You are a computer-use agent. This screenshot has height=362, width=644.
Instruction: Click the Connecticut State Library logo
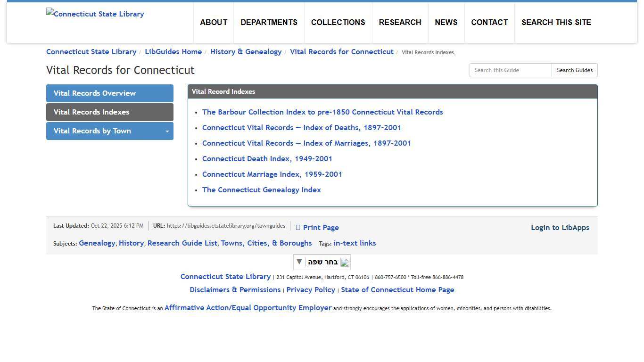tap(95, 14)
